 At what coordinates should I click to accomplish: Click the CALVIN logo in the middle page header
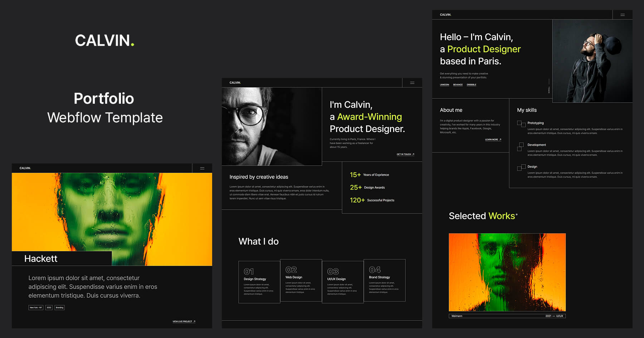[234, 82]
